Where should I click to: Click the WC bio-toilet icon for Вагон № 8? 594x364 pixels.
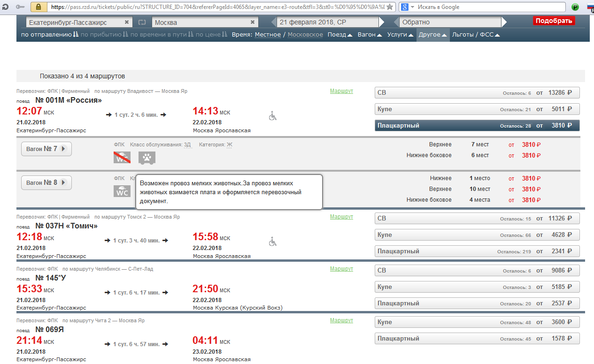[x=122, y=191]
